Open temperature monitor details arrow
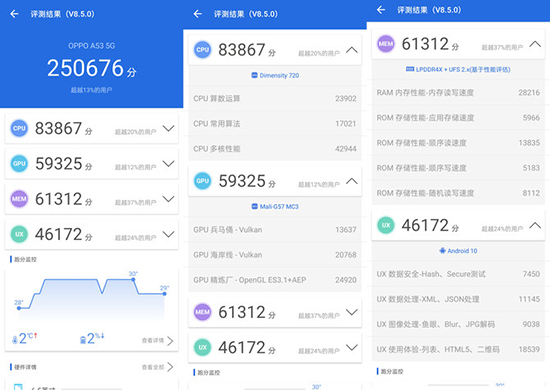Screen dimensions: 550x390 tap(170, 341)
